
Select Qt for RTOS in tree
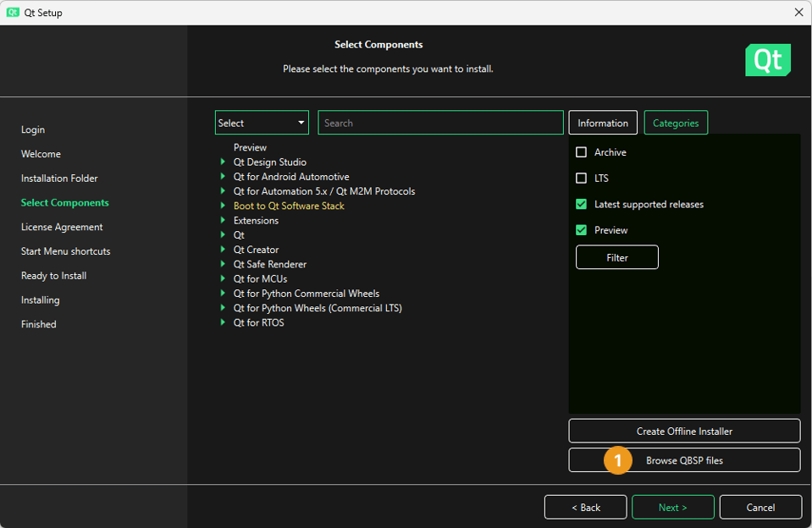coord(258,322)
